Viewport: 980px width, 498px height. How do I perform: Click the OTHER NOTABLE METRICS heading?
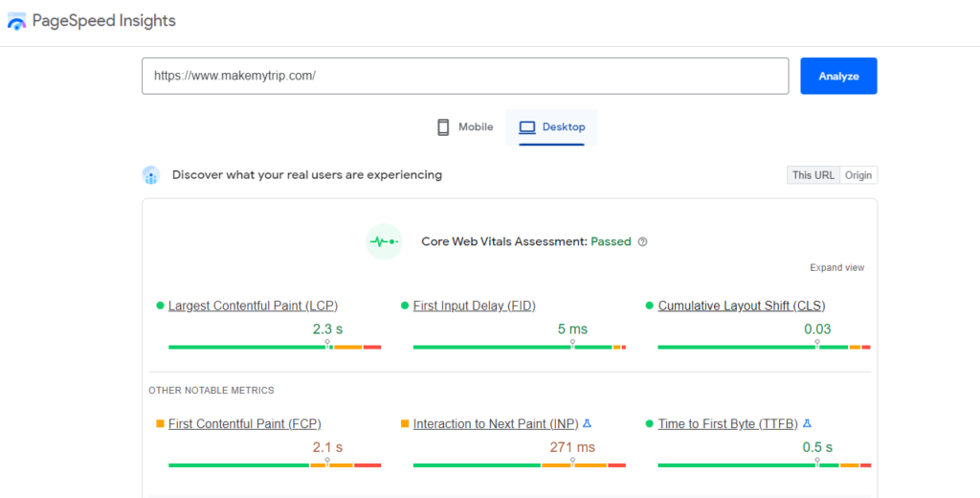212,391
